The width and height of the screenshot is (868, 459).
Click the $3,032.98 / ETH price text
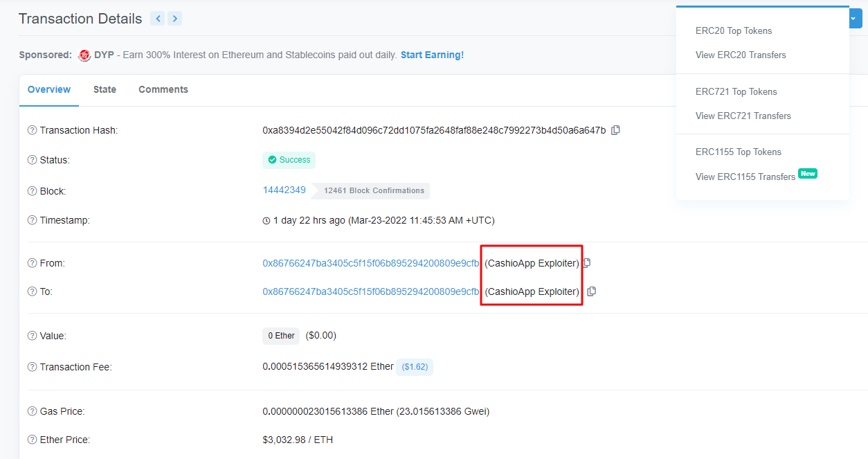298,440
